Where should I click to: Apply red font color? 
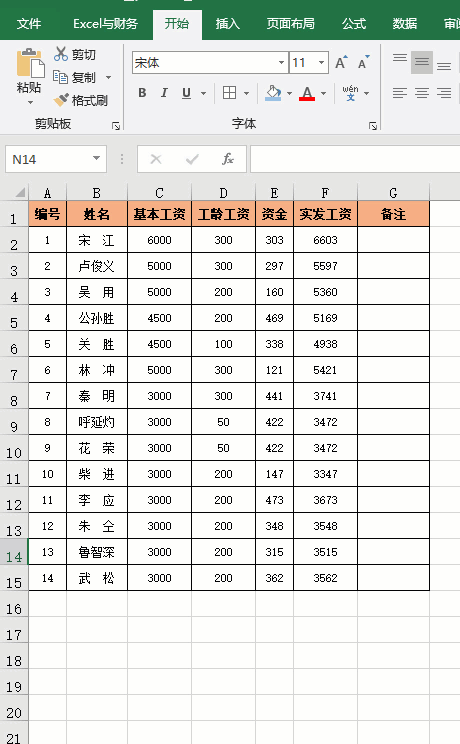pos(307,93)
